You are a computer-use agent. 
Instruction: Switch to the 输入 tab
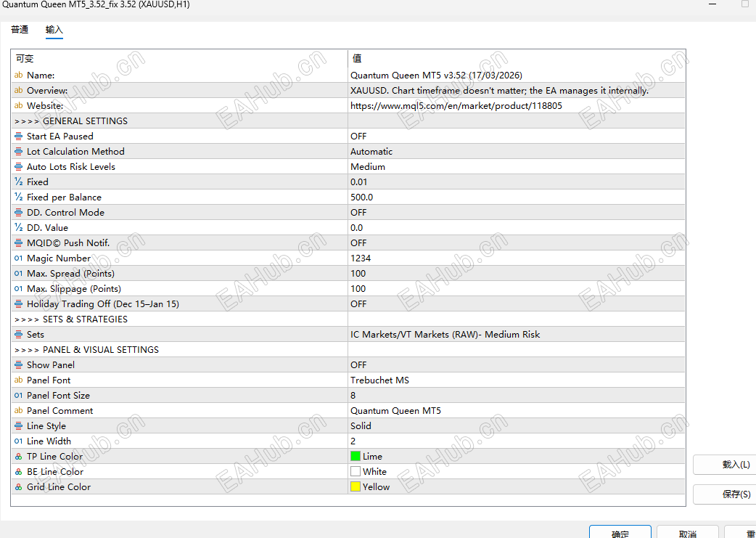point(54,30)
